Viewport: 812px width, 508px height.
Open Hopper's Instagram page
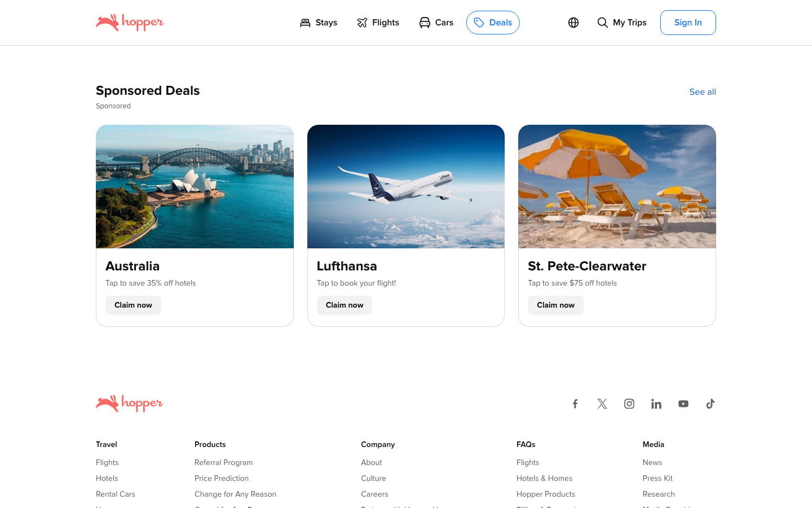629,404
